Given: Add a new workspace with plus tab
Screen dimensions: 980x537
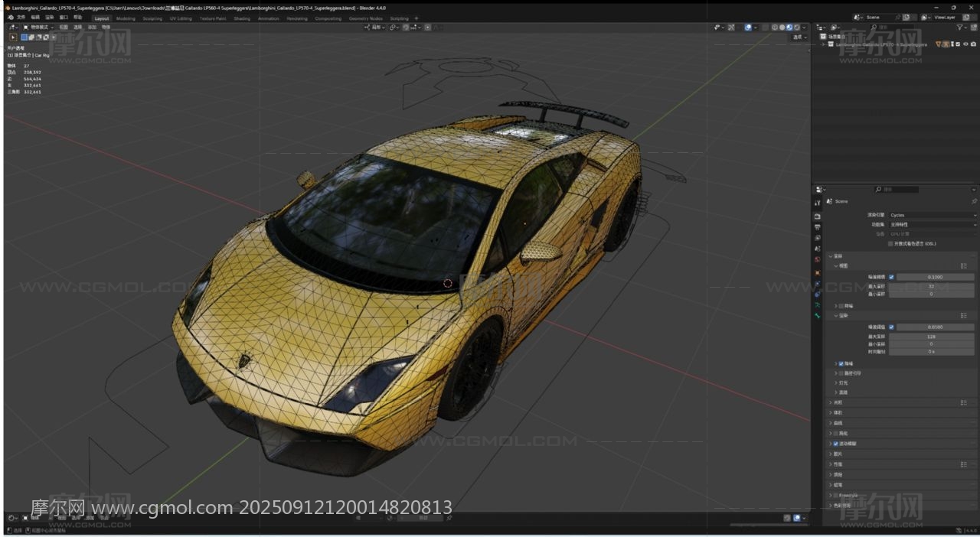Looking at the screenshot, I should (x=416, y=18).
